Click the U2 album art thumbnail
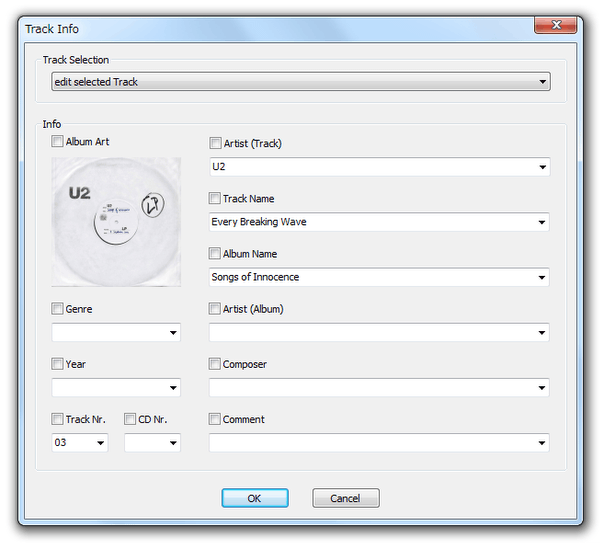This screenshot has width=604, height=549. pyautogui.click(x=116, y=221)
